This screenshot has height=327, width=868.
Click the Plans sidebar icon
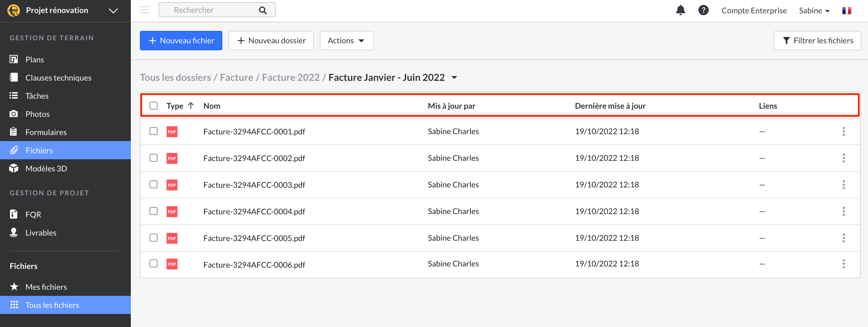pos(14,59)
